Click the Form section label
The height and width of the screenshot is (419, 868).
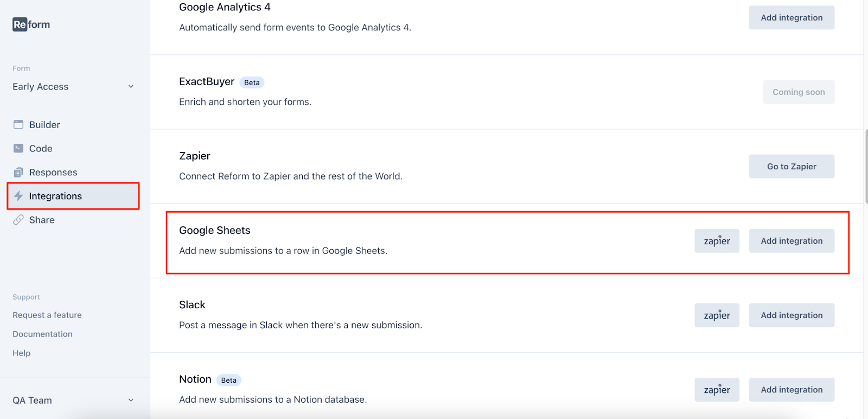[x=21, y=68]
